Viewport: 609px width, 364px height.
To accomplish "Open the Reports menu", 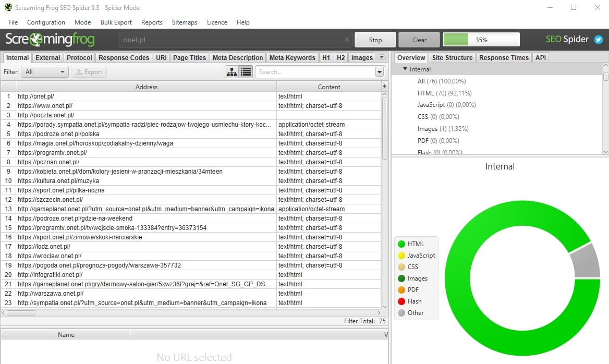I will [152, 22].
